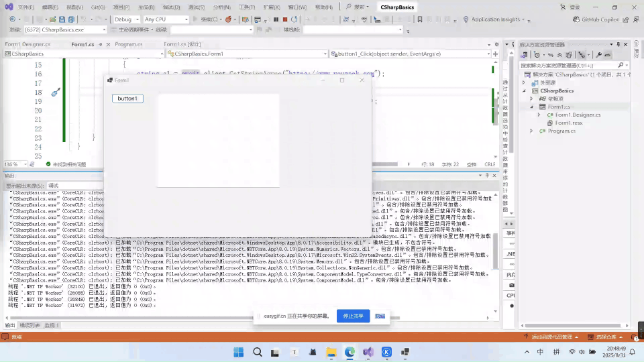The width and height of the screenshot is (644, 362).
Task: Click the Bookmark toolbar icon
Action: (420, 19)
